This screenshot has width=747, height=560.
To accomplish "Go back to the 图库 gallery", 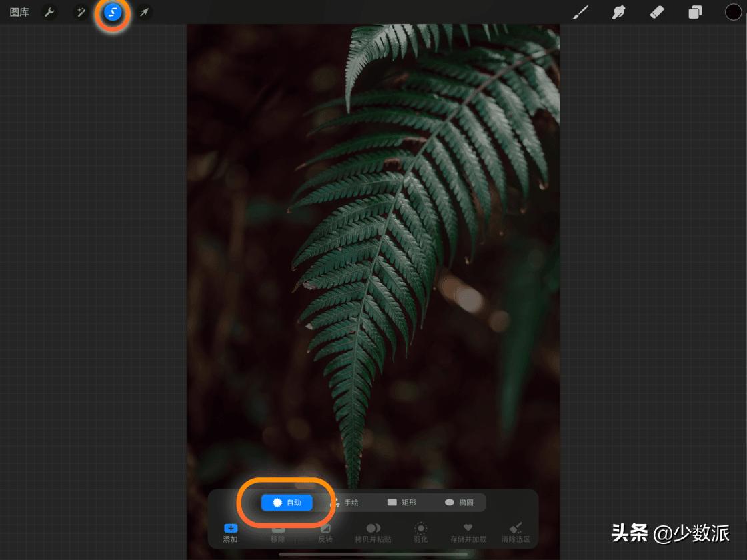I will pos(19,12).
